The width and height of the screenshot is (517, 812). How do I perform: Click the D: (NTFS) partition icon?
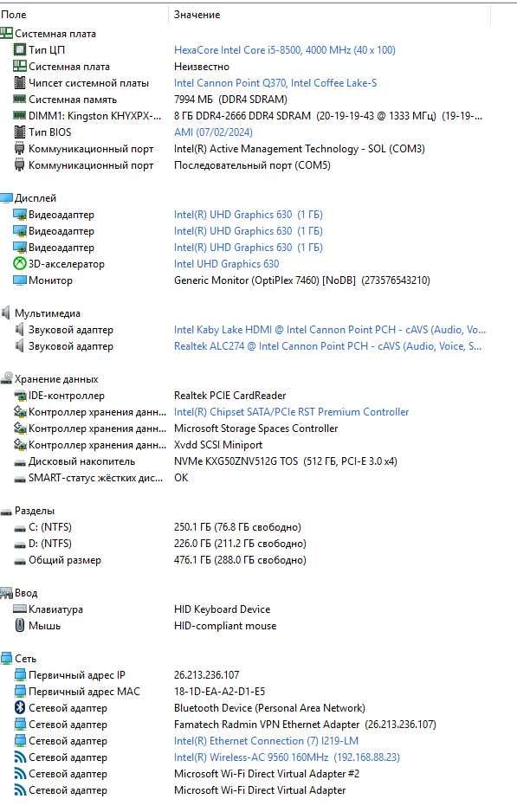(x=20, y=545)
